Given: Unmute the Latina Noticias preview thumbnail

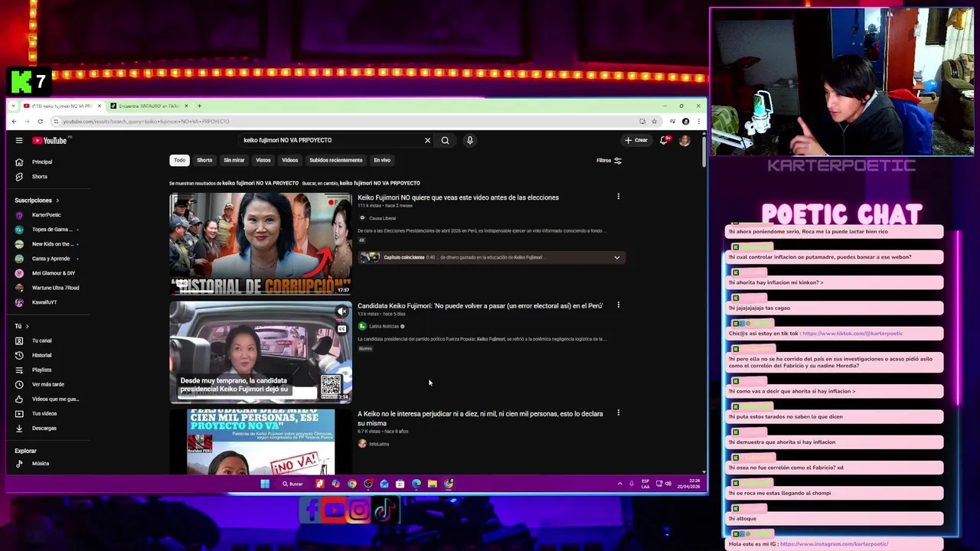Looking at the screenshot, I should (341, 311).
